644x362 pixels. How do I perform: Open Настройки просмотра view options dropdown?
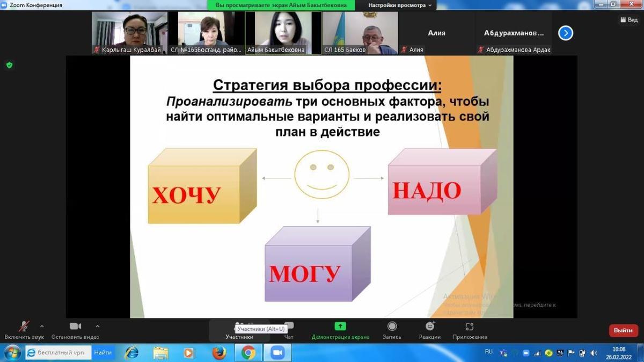400,5
